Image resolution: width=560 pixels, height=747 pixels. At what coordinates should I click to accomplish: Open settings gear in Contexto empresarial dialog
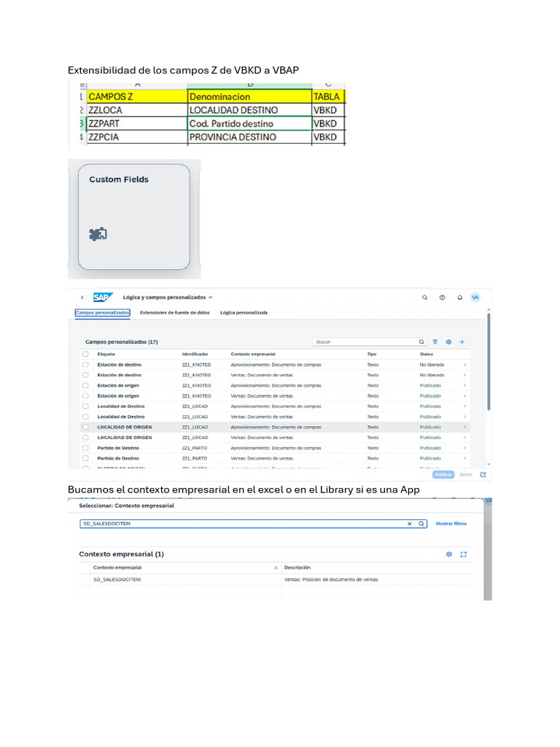point(449,554)
